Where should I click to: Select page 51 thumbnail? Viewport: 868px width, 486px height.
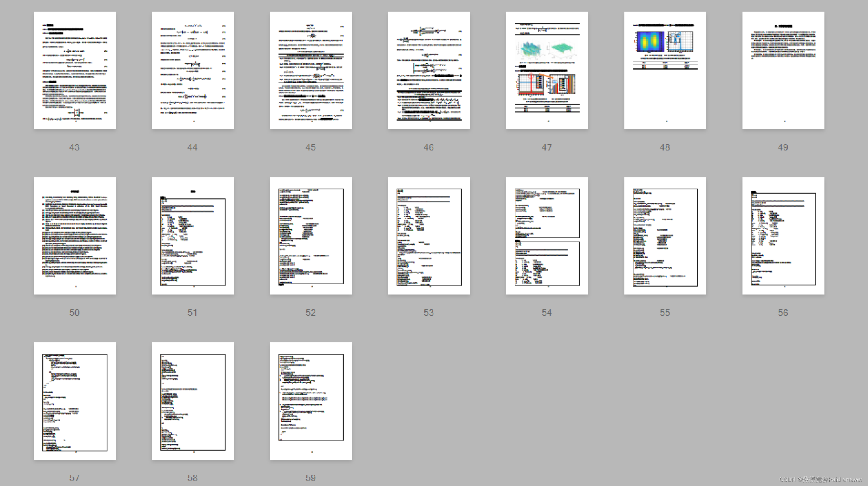193,236
